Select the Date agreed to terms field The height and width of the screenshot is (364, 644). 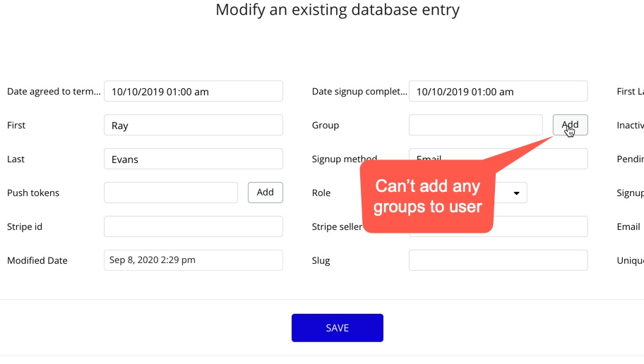tap(193, 91)
